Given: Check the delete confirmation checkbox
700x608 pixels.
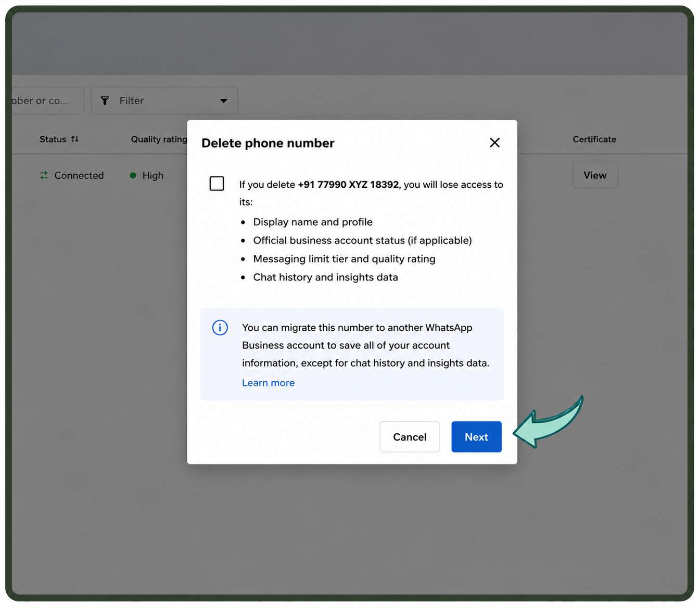Looking at the screenshot, I should pyautogui.click(x=217, y=184).
